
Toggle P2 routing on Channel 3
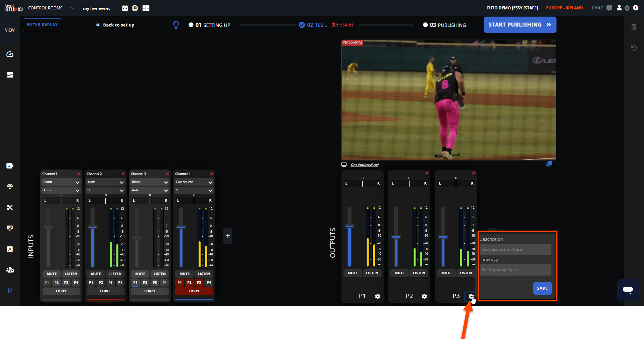pyautogui.click(x=145, y=283)
